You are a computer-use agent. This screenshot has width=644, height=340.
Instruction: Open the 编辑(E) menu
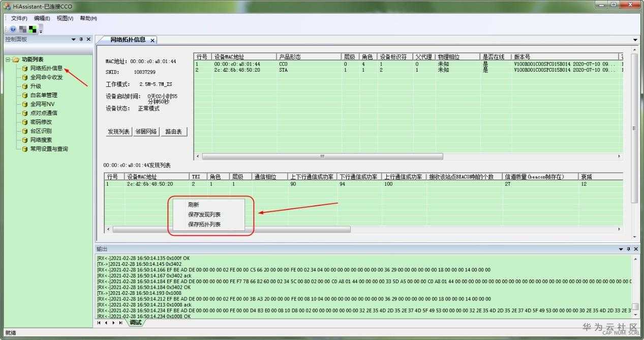click(42, 18)
